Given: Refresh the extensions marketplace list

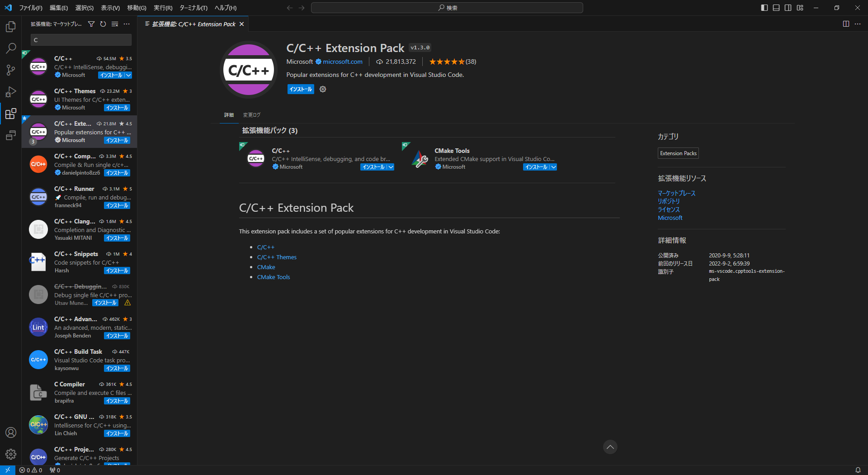Looking at the screenshot, I should click(103, 24).
